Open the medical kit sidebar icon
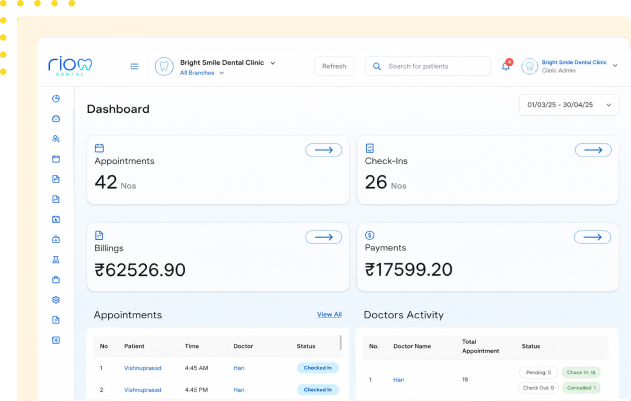Screen dimensions: 631x401 click(x=56, y=240)
